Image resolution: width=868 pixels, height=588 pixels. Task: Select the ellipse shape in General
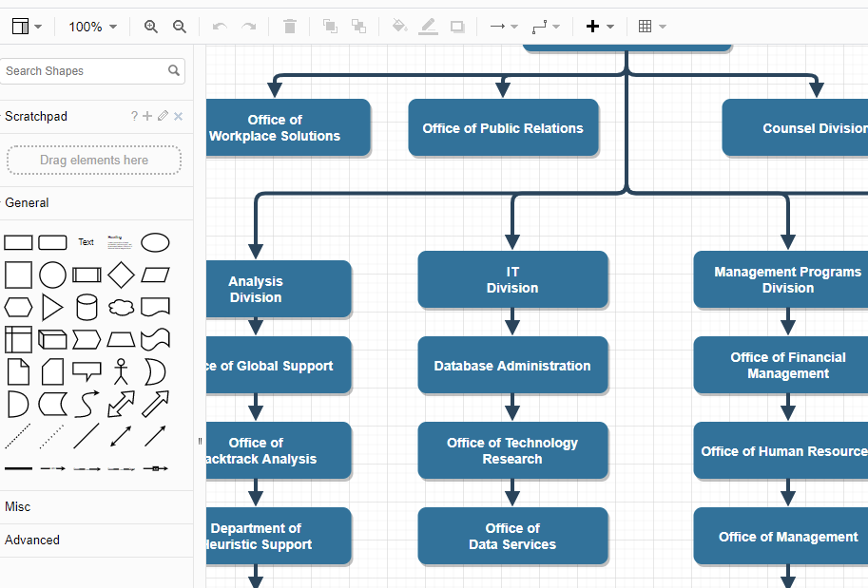(x=155, y=242)
